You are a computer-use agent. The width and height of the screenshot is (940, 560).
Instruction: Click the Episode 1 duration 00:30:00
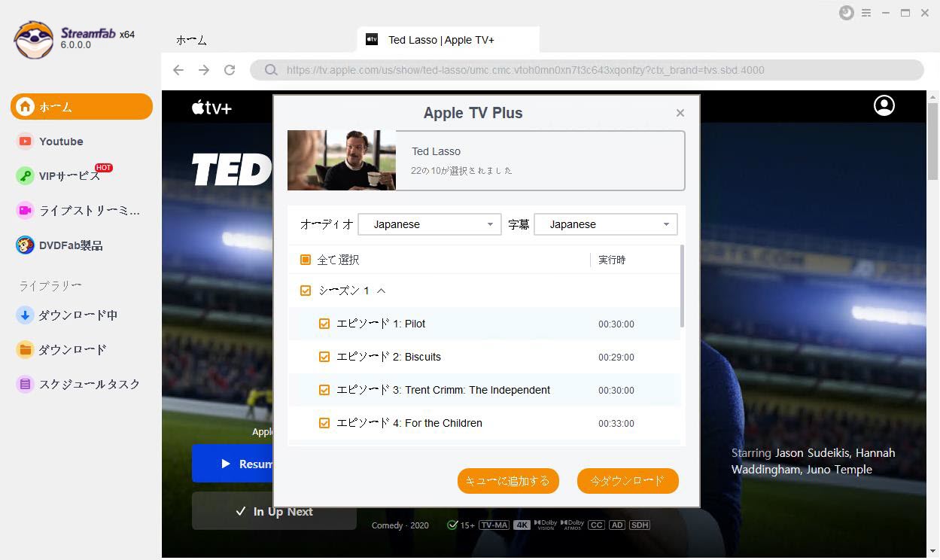pos(616,324)
